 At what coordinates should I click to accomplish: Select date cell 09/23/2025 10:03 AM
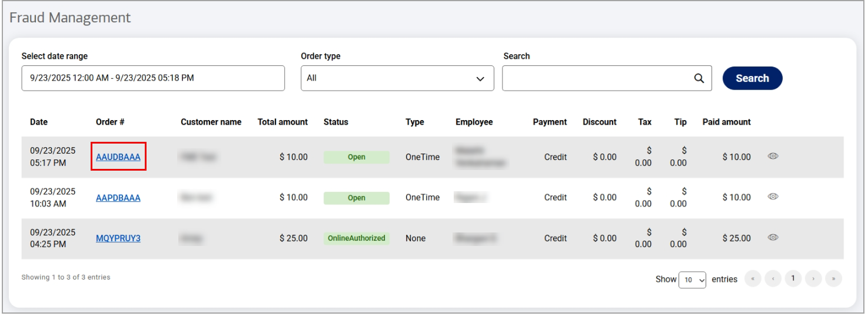click(53, 197)
